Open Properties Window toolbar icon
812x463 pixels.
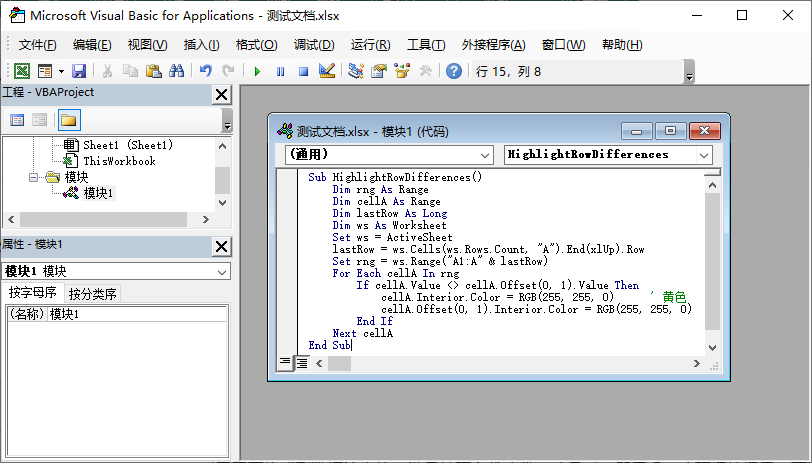pyautogui.click(x=379, y=71)
